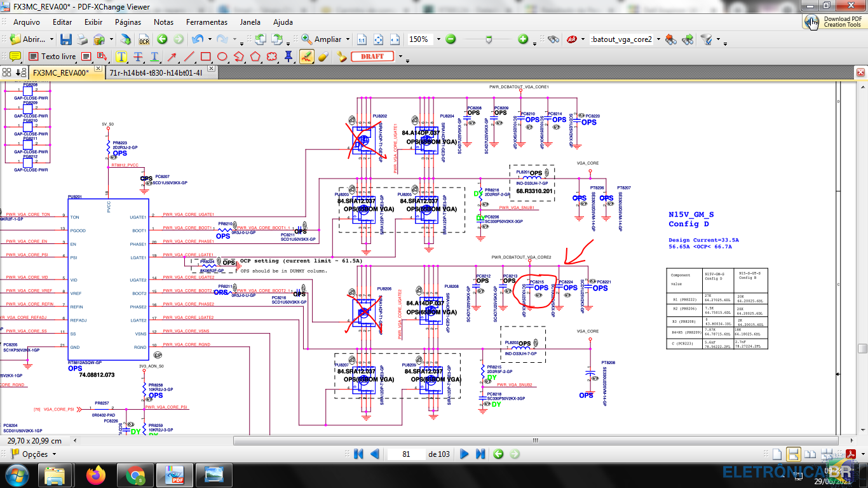The height and width of the screenshot is (488, 868).
Task: Rotate the page clockwise
Action: point(276,39)
